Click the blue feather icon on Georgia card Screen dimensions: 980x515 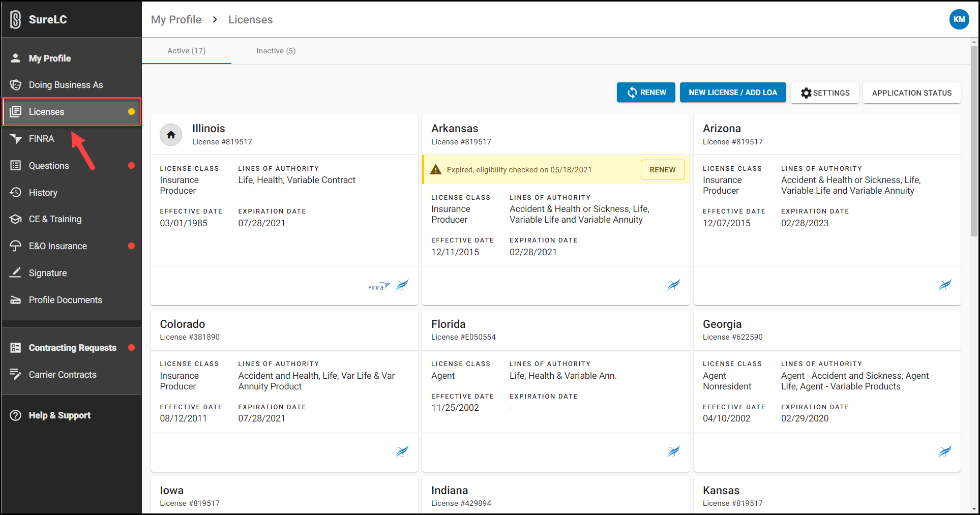(x=945, y=451)
